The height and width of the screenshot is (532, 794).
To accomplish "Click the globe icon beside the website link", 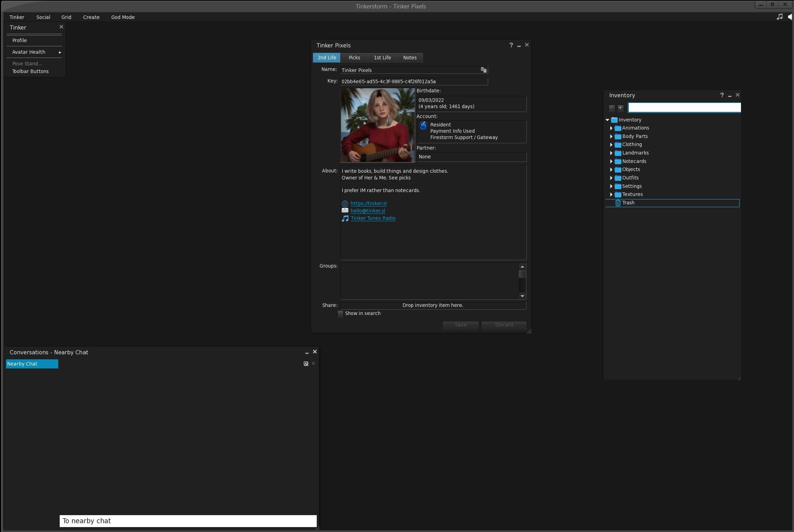I will (x=345, y=204).
